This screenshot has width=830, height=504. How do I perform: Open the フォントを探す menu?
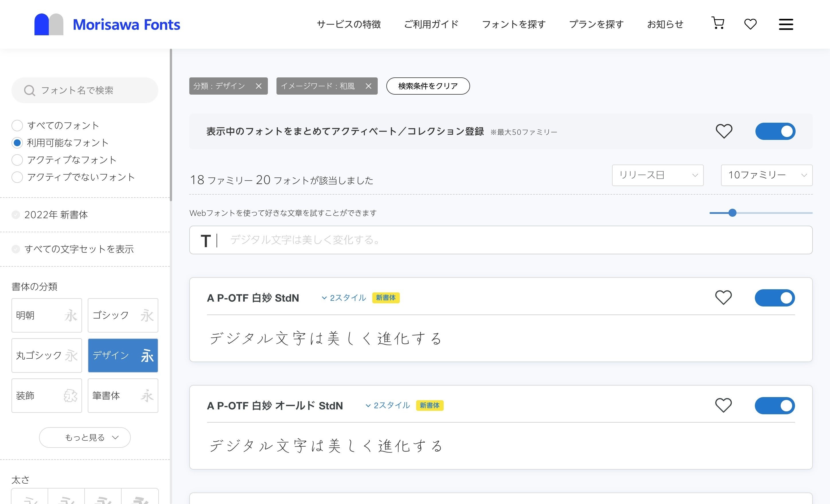coord(513,24)
